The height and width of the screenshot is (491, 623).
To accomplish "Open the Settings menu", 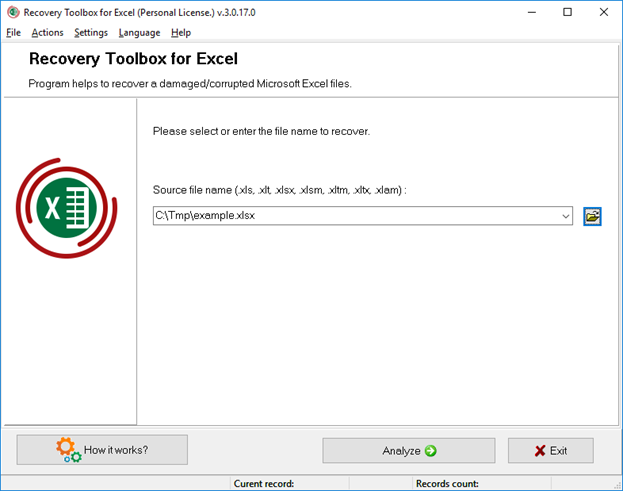I will pos(91,32).
